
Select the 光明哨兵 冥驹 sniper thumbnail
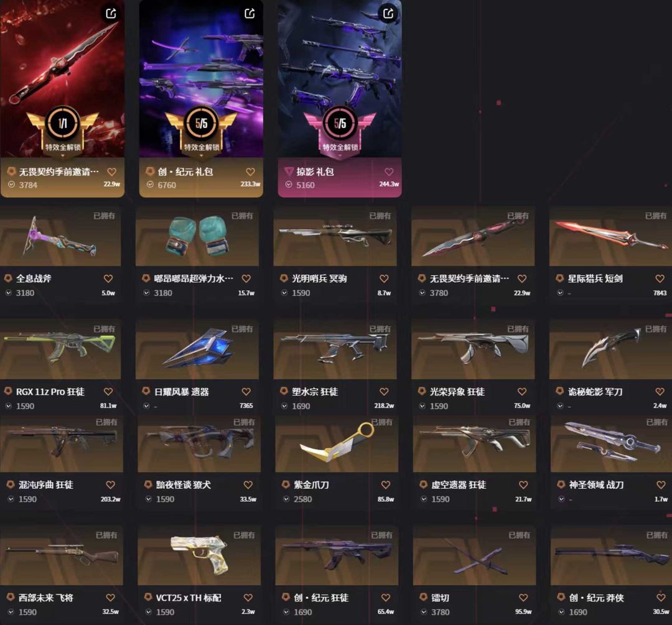(335, 236)
